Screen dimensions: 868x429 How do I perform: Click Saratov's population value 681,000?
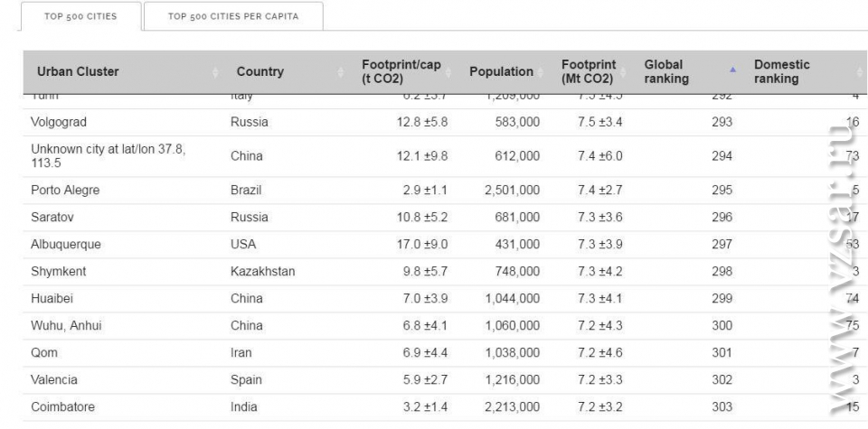click(x=517, y=218)
